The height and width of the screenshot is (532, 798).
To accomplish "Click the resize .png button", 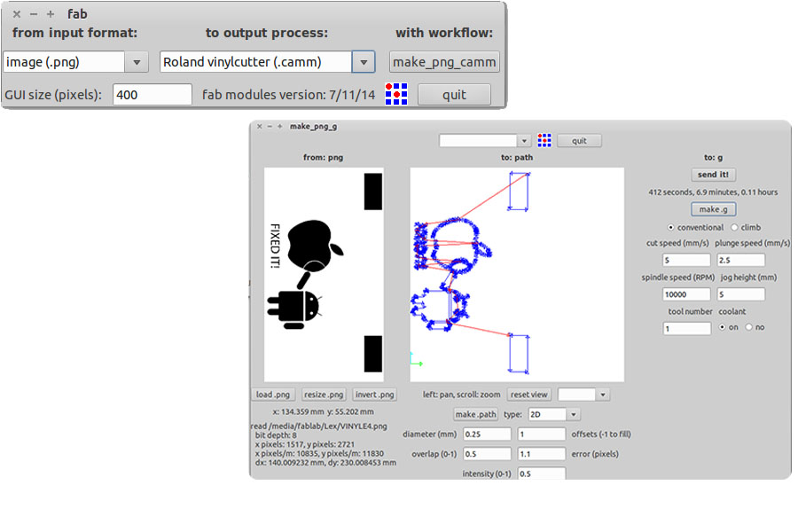I will pos(324,395).
